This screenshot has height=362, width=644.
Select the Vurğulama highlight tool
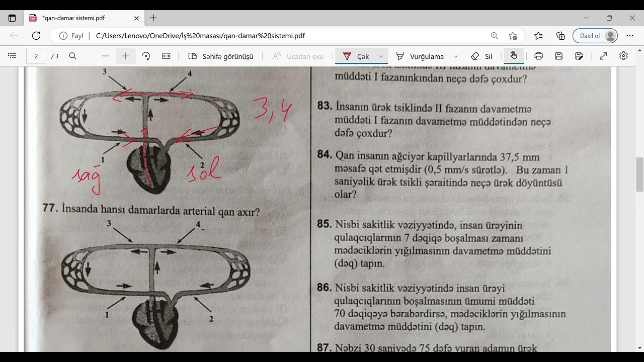(x=420, y=56)
